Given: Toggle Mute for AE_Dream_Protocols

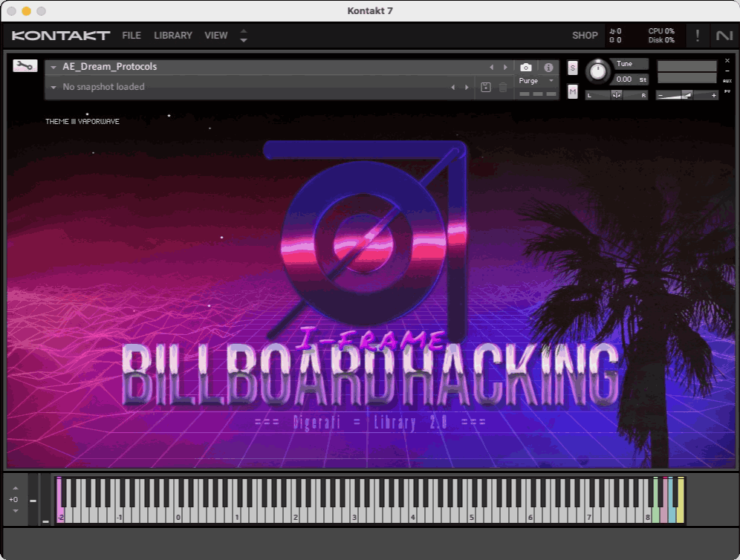Looking at the screenshot, I should coord(573,91).
